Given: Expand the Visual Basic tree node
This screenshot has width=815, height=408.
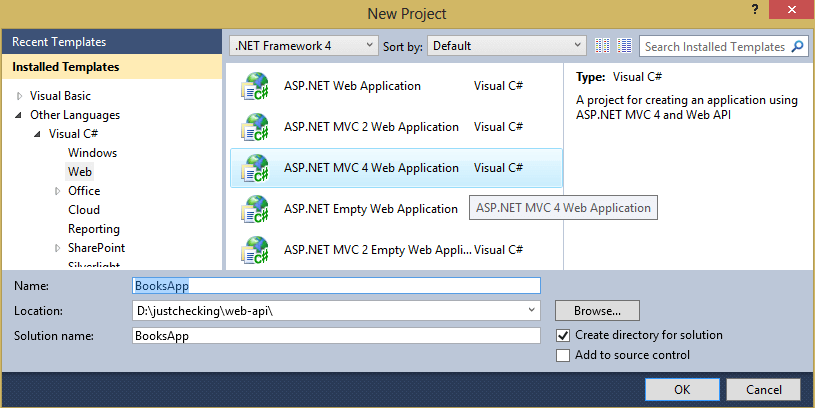Looking at the screenshot, I should coord(19,96).
